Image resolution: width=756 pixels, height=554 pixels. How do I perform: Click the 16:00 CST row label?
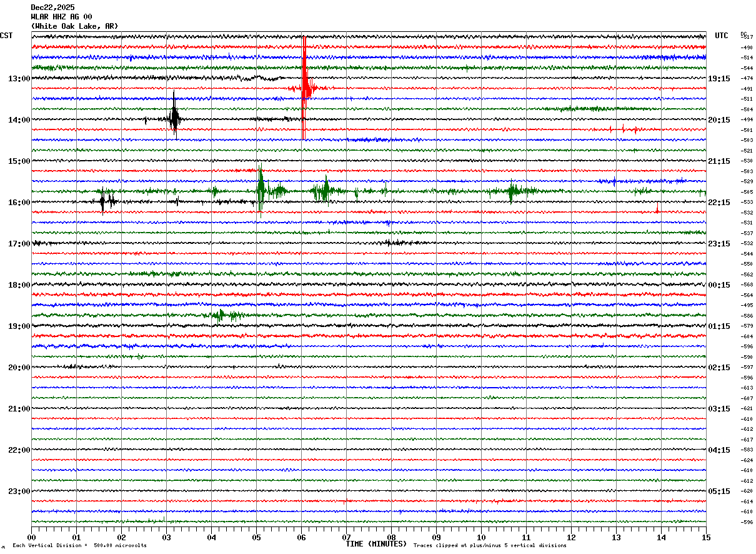coord(19,203)
